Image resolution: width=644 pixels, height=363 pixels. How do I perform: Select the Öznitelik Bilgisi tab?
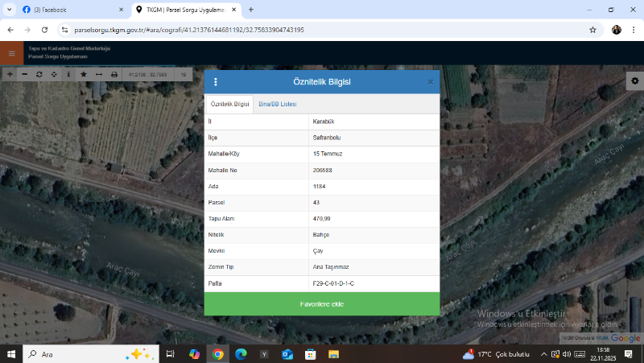click(x=229, y=105)
